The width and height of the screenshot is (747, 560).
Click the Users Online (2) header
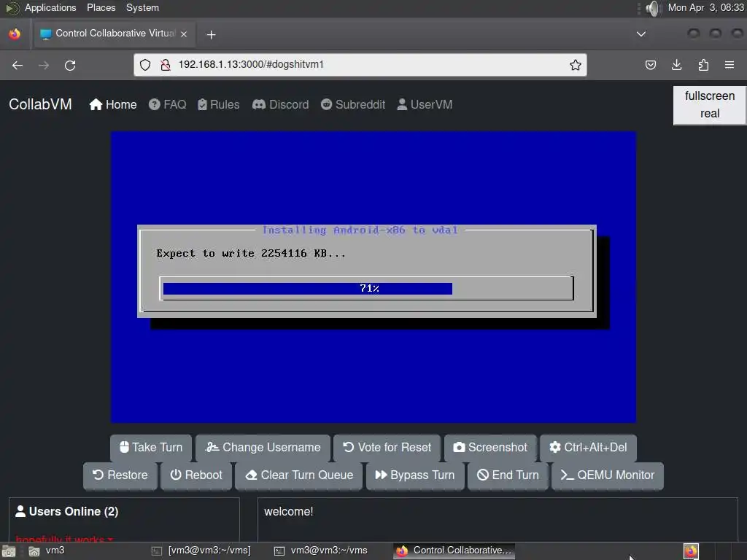67,511
